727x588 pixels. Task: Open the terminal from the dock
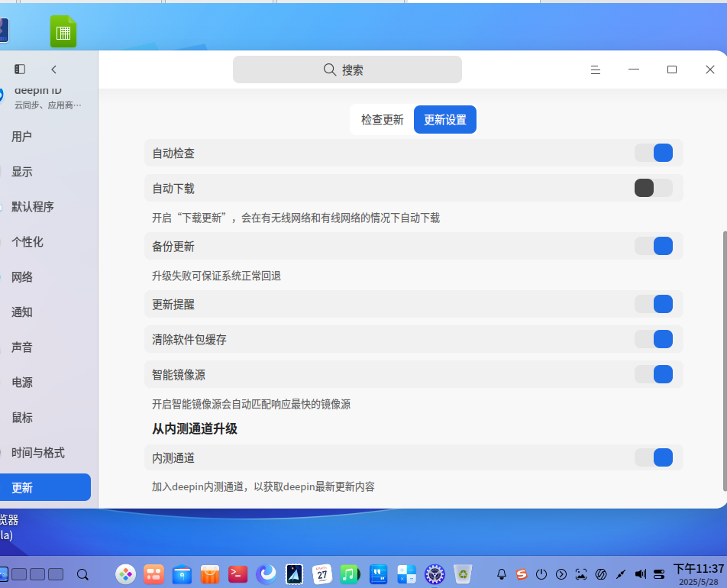(x=237, y=574)
